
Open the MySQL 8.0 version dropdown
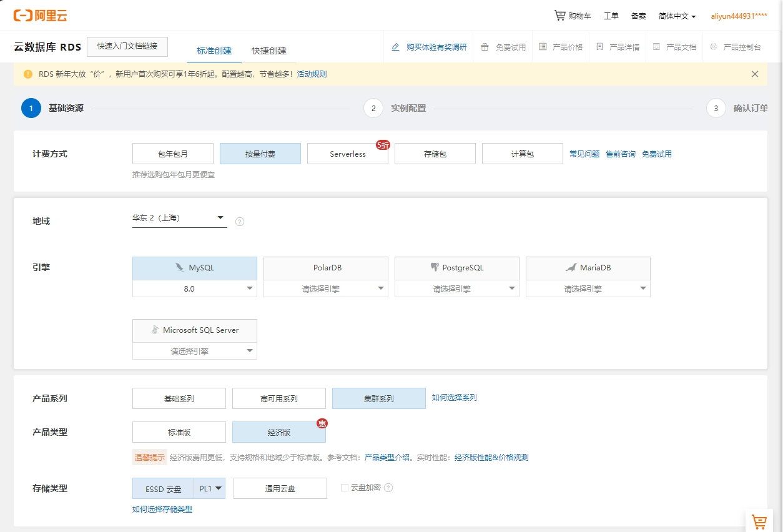[x=195, y=288]
